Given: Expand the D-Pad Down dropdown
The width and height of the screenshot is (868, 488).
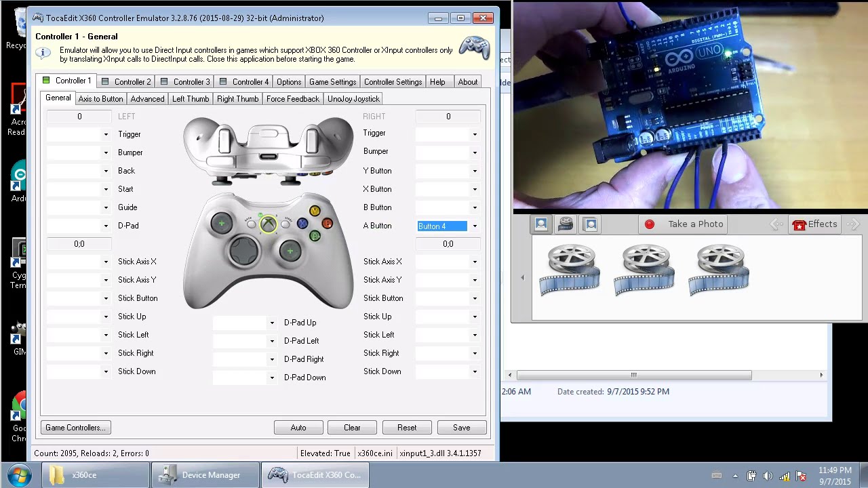Looking at the screenshot, I should click(272, 378).
